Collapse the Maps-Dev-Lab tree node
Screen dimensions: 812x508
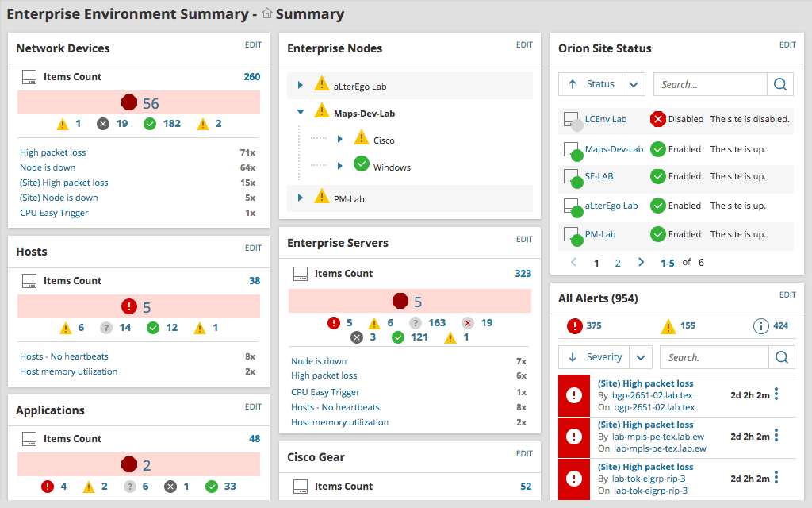pos(301,113)
